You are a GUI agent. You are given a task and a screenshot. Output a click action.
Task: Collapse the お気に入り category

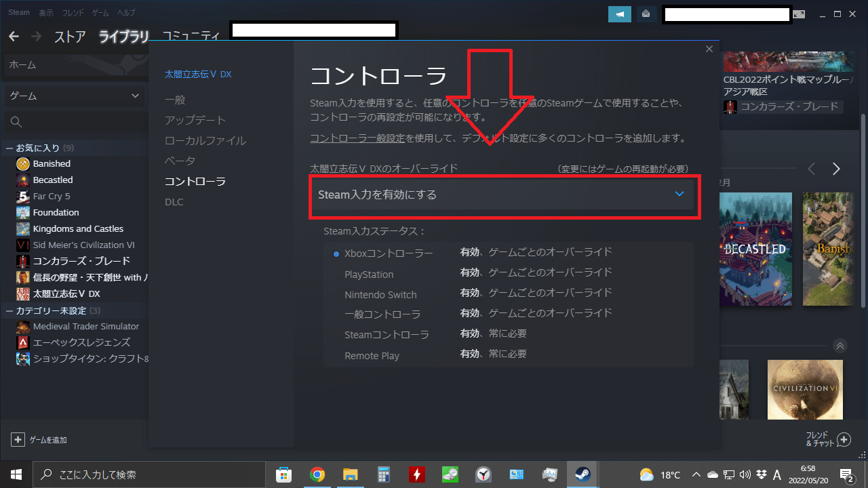9,148
